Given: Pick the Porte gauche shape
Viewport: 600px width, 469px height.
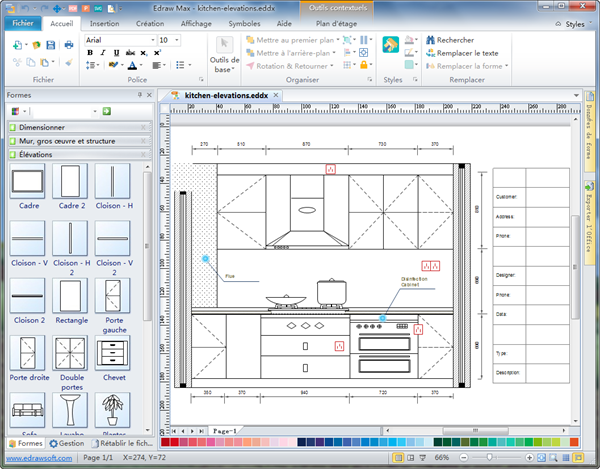Looking at the screenshot, I should (x=112, y=297).
